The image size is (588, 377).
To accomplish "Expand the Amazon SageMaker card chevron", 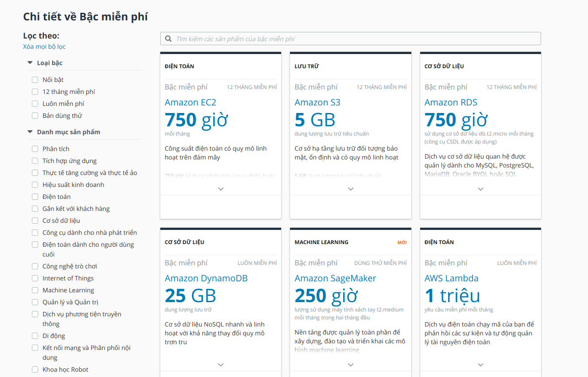I will coord(351,365).
